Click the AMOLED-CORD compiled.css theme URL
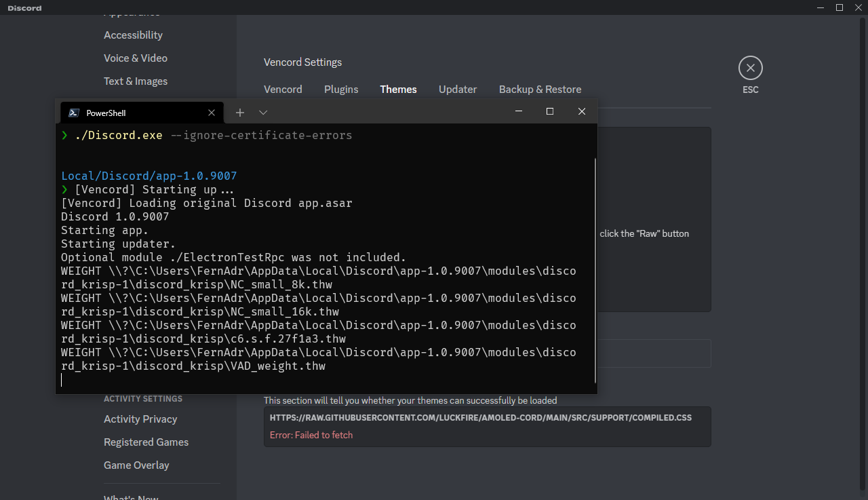Viewport: 868px width, 500px height. click(x=481, y=418)
